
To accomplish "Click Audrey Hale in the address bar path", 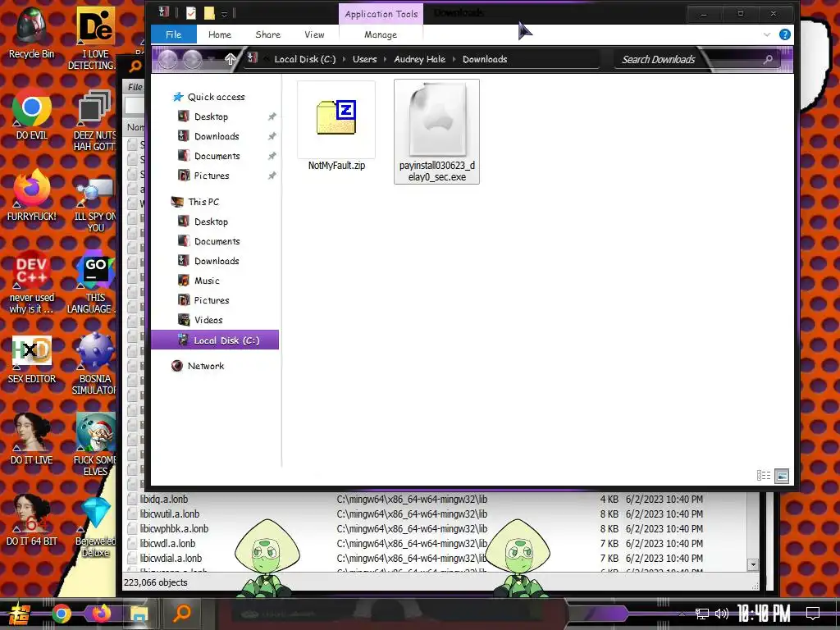I will pyautogui.click(x=419, y=59).
